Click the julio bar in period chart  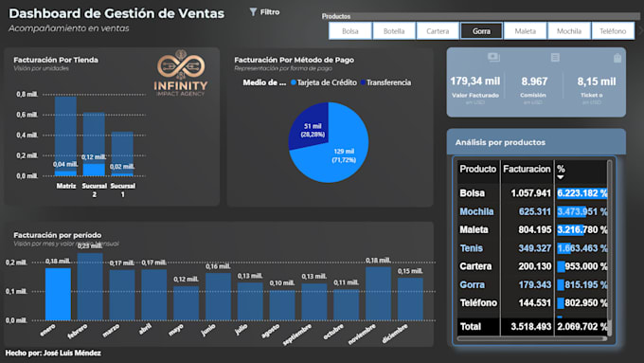pos(250,301)
